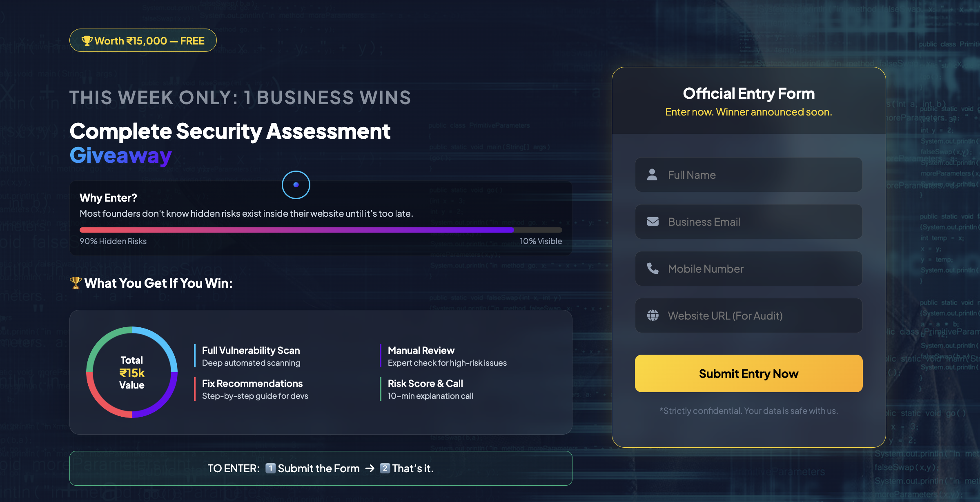This screenshot has height=502, width=980.
Task: Click the phone icon in Mobile Number field
Action: coord(653,268)
